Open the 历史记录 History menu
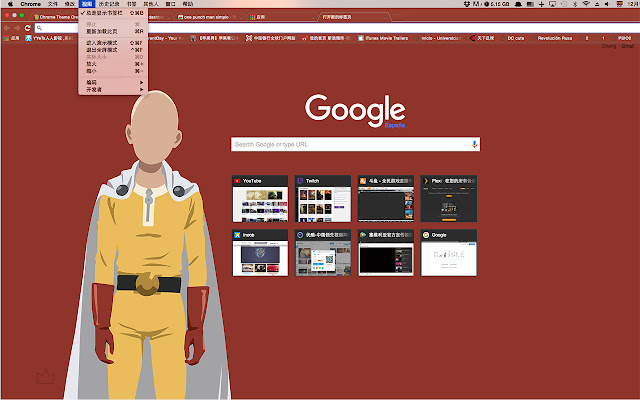Image resolution: width=640 pixels, height=400 pixels. [x=109, y=4]
